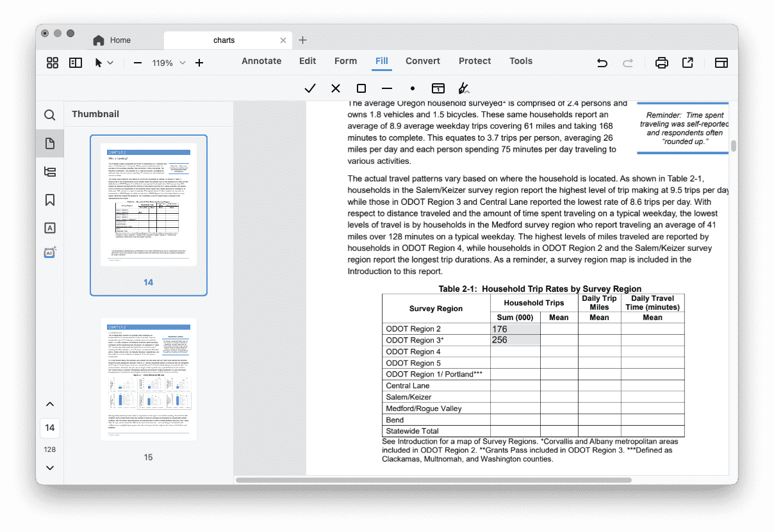Choose the rectangle fill tool
This screenshot has width=774, height=532.
coord(361,88)
